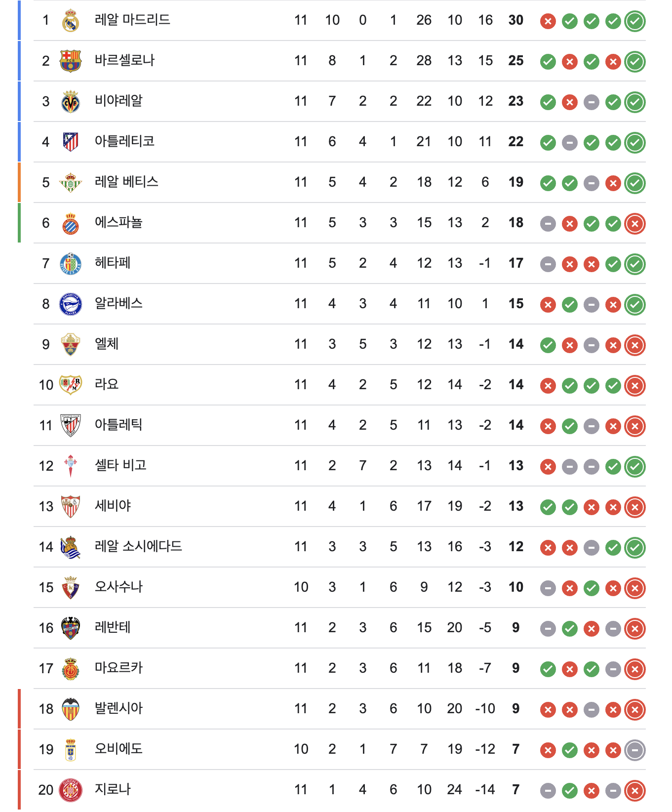
Task: Click Espanyol's circled latest loss icon
Action: (x=634, y=224)
